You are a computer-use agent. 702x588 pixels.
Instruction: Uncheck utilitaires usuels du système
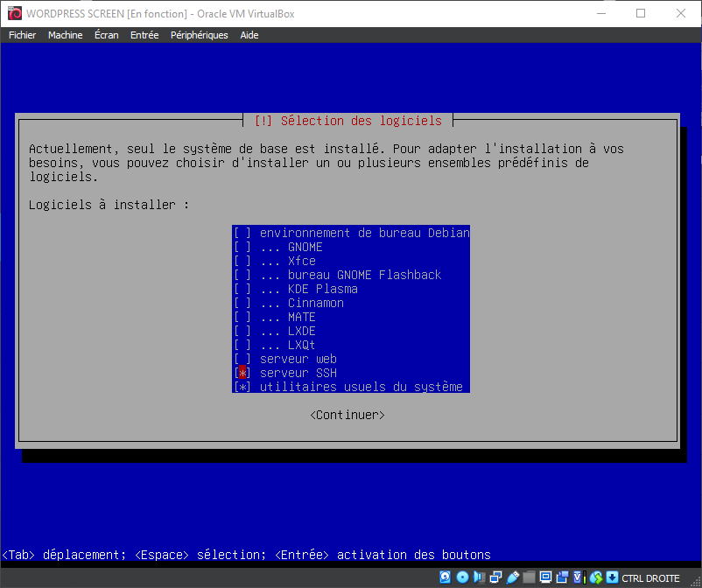[x=242, y=387]
